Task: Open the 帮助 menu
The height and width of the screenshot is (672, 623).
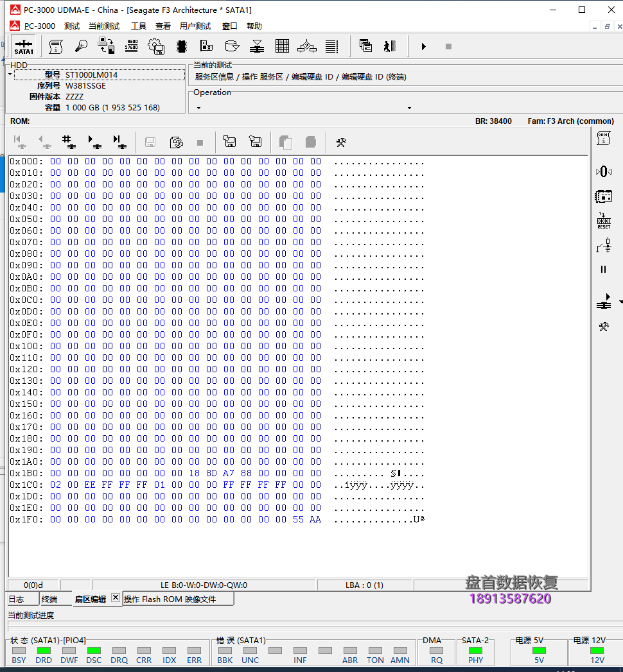Action: pos(254,26)
